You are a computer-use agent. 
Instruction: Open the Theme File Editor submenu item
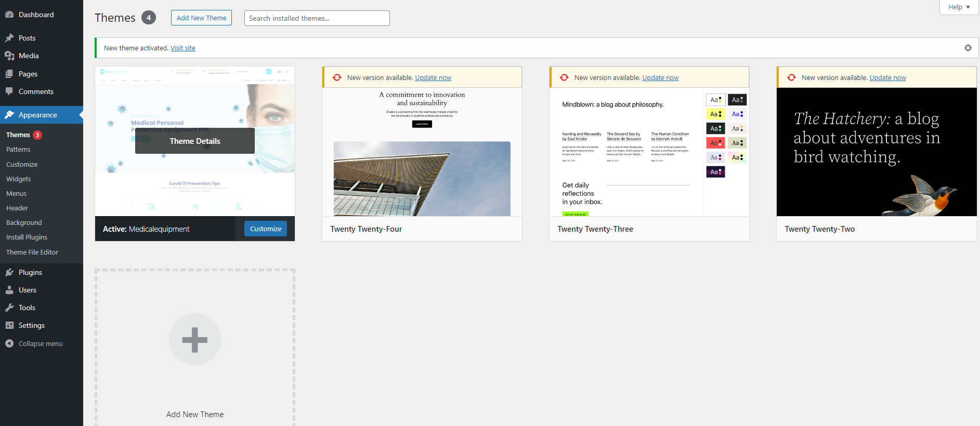click(32, 252)
